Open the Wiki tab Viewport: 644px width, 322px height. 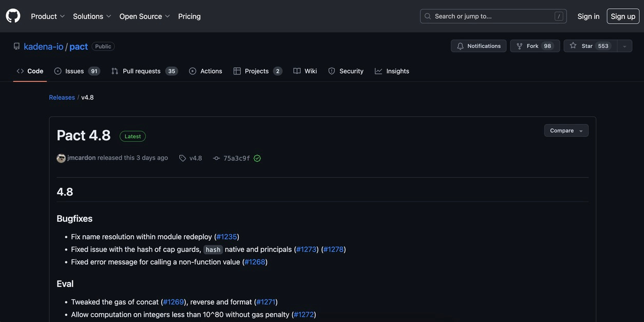point(305,71)
